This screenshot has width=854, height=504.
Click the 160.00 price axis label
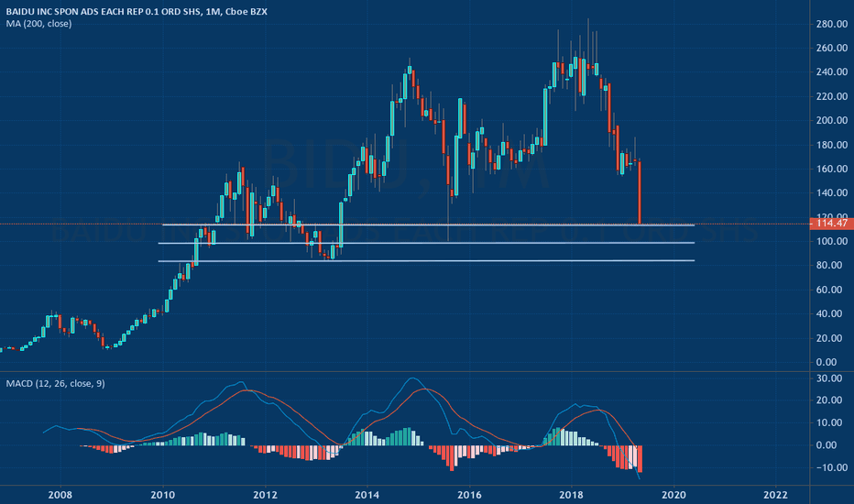tap(832, 169)
